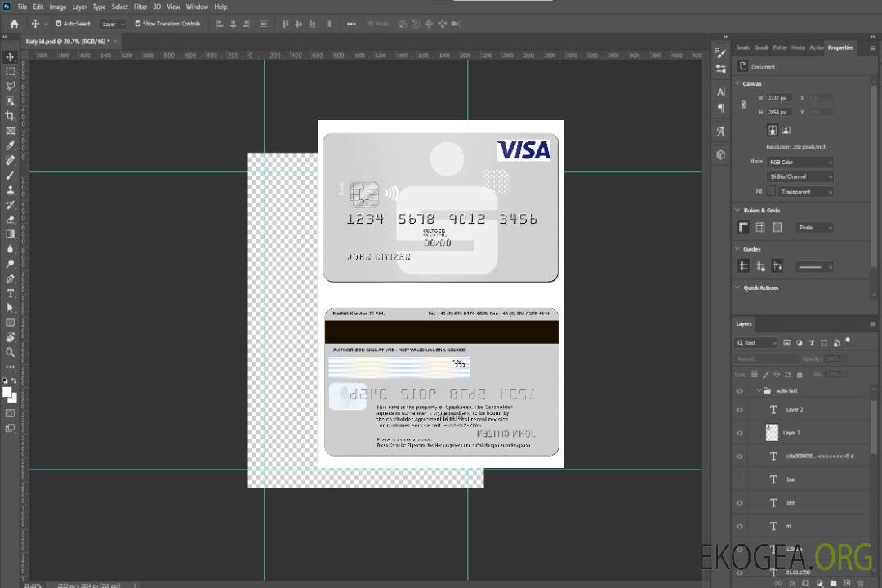This screenshot has height=588, width=882.
Task: Select the Hand tool
Action: click(x=10, y=337)
